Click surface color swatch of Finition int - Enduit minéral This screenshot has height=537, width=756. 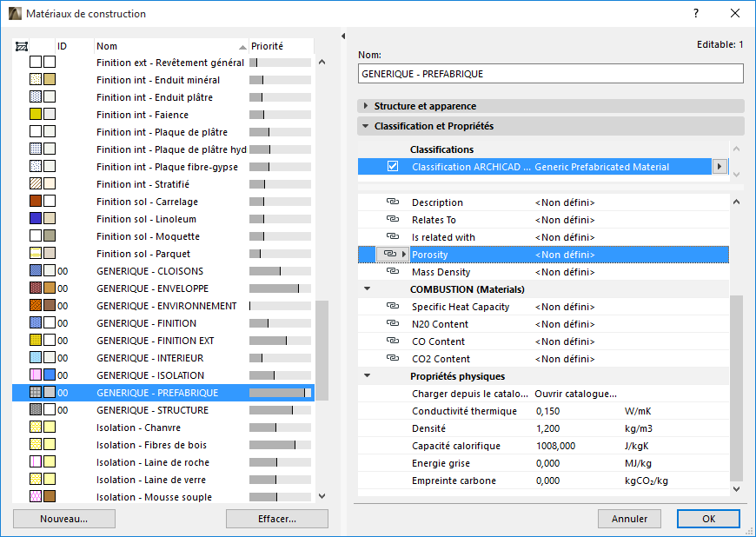tap(50, 80)
